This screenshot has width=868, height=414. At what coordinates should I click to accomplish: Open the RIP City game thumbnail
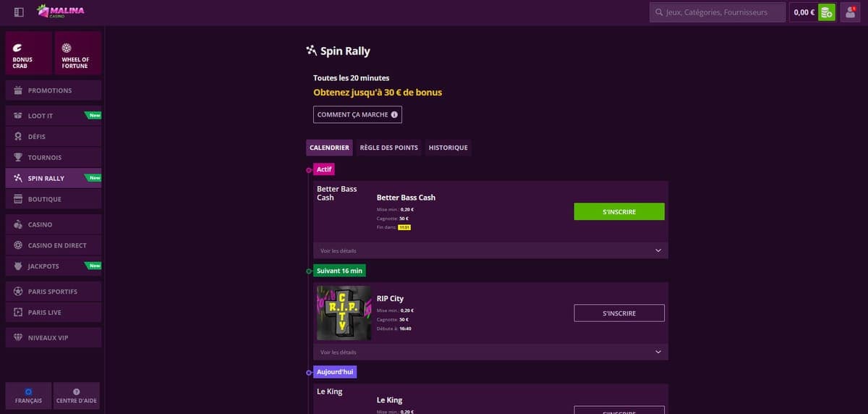pos(344,313)
